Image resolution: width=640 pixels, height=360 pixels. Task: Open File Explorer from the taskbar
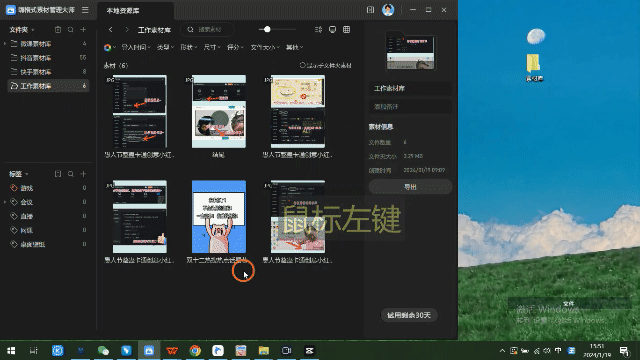coord(264,351)
